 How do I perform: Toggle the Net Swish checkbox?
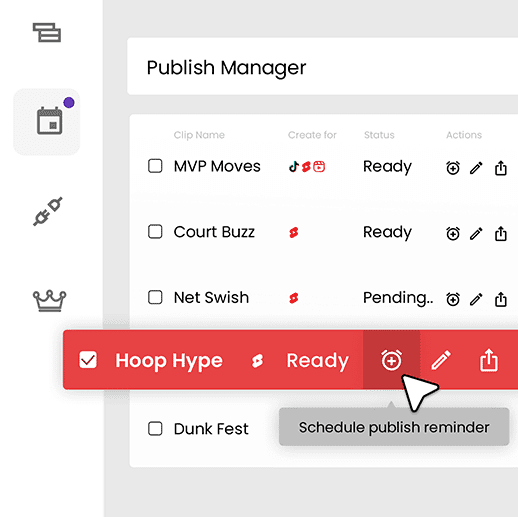tap(155, 297)
